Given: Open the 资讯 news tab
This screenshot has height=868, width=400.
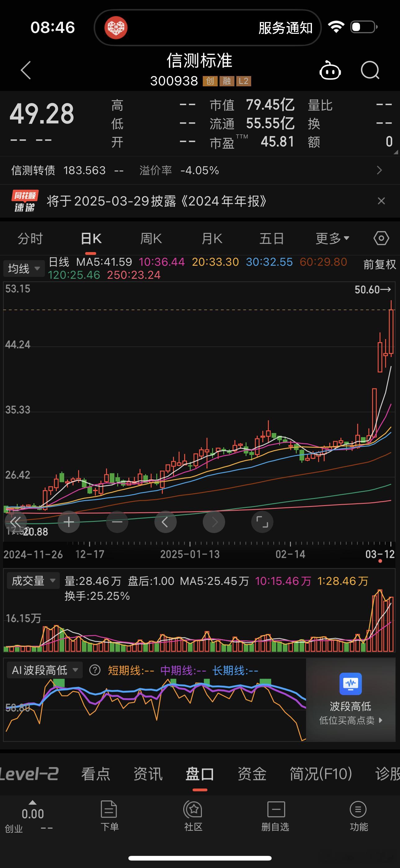Looking at the screenshot, I should (148, 774).
